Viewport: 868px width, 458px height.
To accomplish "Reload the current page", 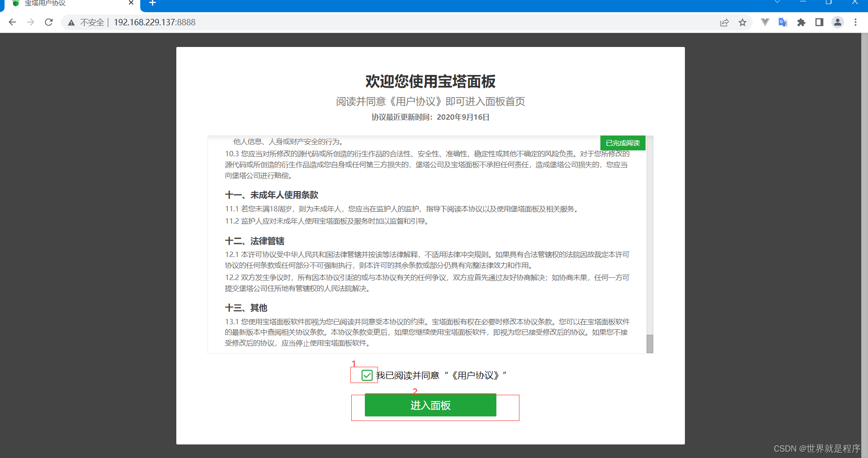I will (49, 22).
